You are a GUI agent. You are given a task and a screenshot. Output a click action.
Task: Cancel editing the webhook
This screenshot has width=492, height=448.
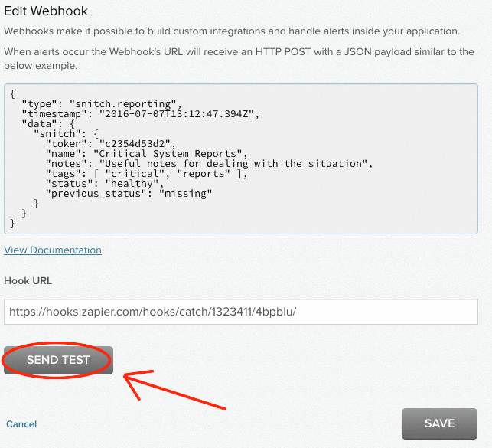click(x=21, y=424)
